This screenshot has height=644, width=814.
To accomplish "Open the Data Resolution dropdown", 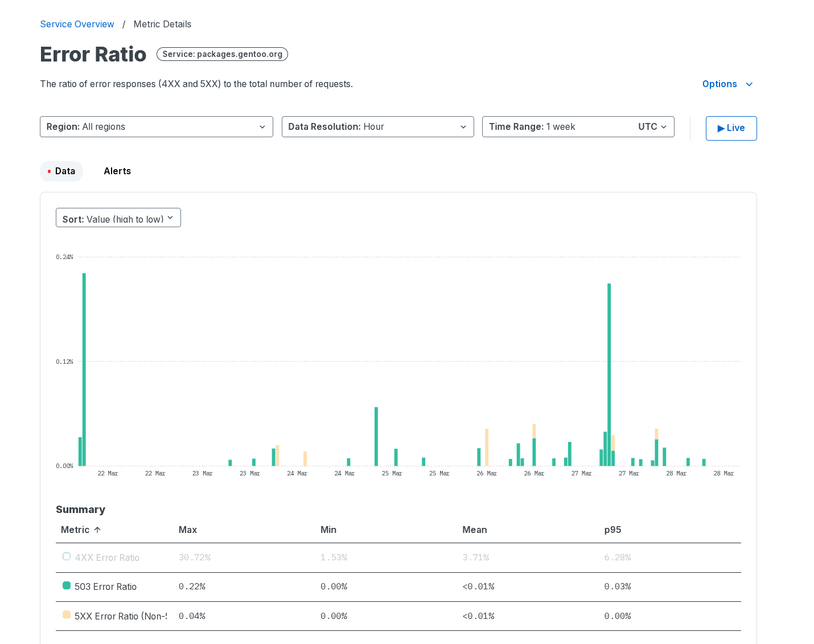I will click(x=377, y=127).
